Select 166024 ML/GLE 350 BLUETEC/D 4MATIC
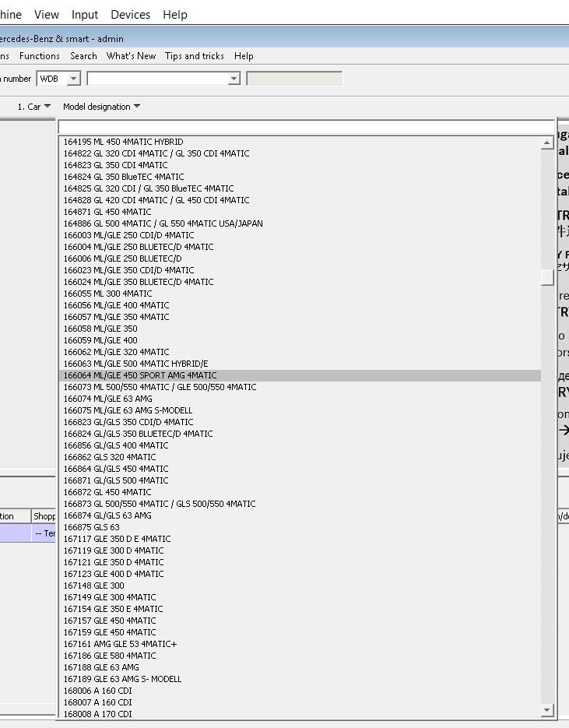The width and height of the screenshot is (569, 728). [300, 282]
